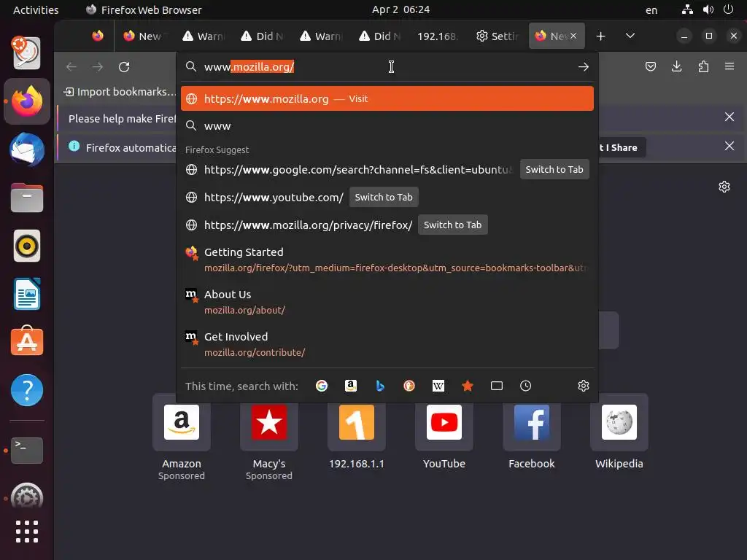Open the Getting Started bookmark suggestion

(x=387, y=260)
